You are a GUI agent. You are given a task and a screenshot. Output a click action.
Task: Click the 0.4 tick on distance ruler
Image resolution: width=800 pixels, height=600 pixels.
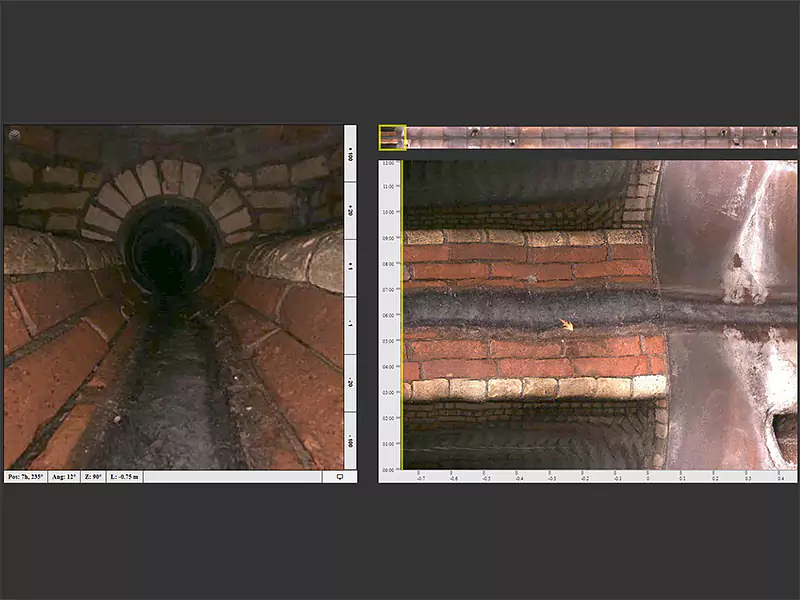pyautogui.click(x=781, y=478)
